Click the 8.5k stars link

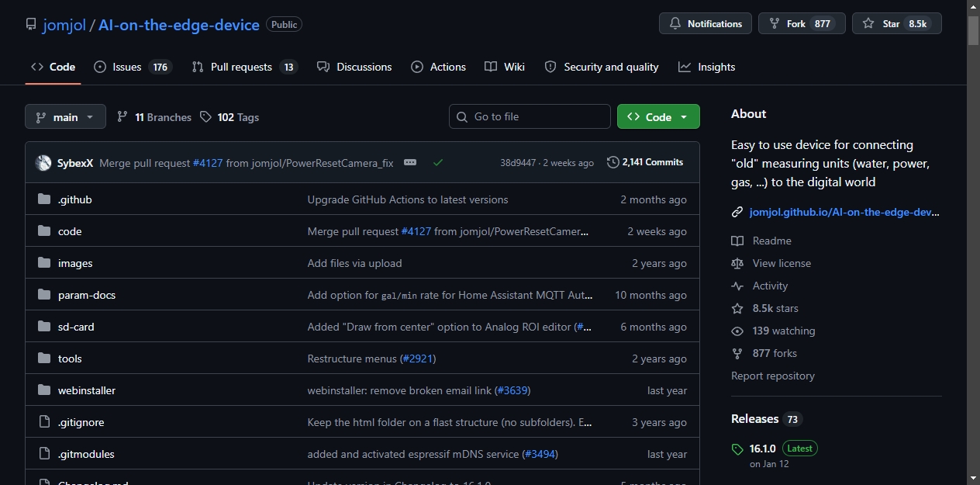(775, 308)
